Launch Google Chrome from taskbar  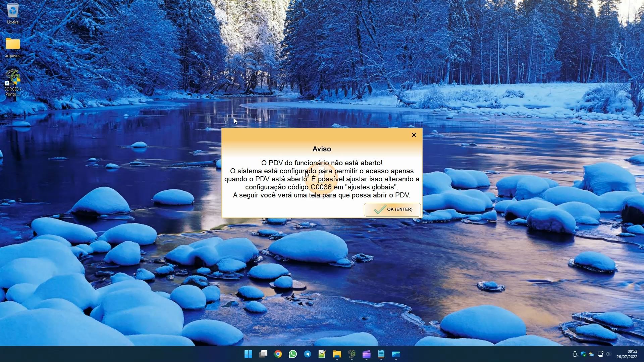pos(278,354)
